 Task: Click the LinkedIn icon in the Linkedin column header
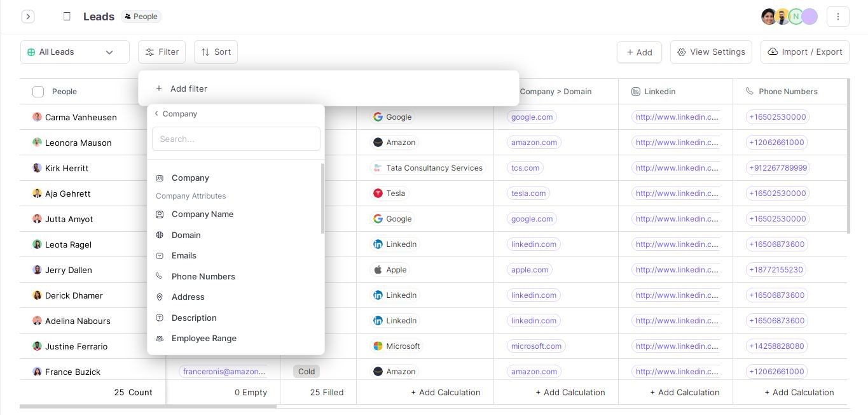pos(636,91)
